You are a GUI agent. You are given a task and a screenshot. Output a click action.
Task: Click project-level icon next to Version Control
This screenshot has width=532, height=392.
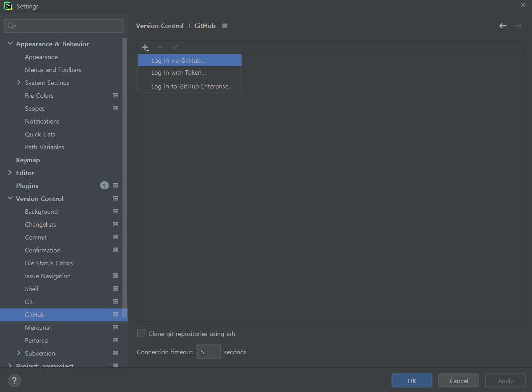tap(115, 198)
